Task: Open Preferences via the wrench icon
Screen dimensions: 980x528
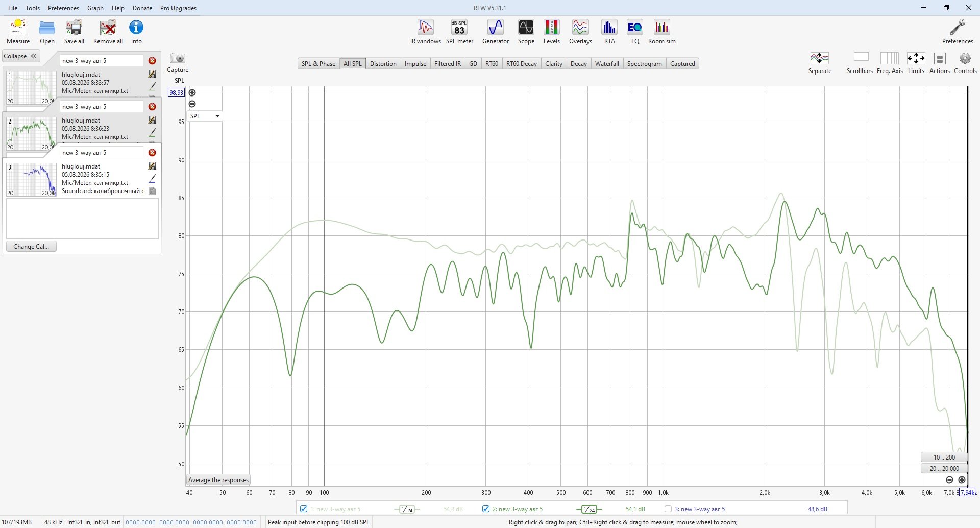Action: click(x=958, y=32)
